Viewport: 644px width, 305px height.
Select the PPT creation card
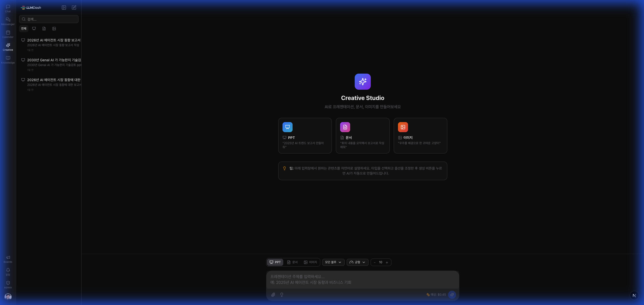(305, 135)
